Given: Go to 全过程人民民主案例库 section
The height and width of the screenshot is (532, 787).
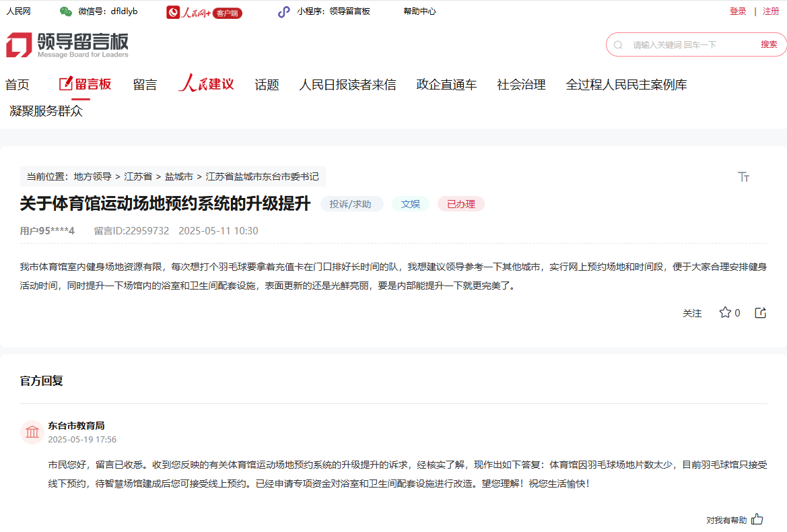Looking at the screenshot, I should point(627,84).
